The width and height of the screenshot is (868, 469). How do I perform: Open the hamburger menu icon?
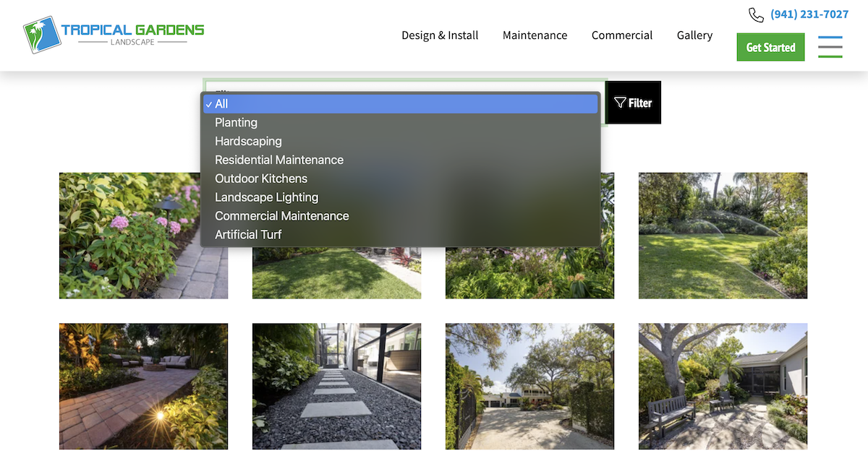click(x=830, y=47)
